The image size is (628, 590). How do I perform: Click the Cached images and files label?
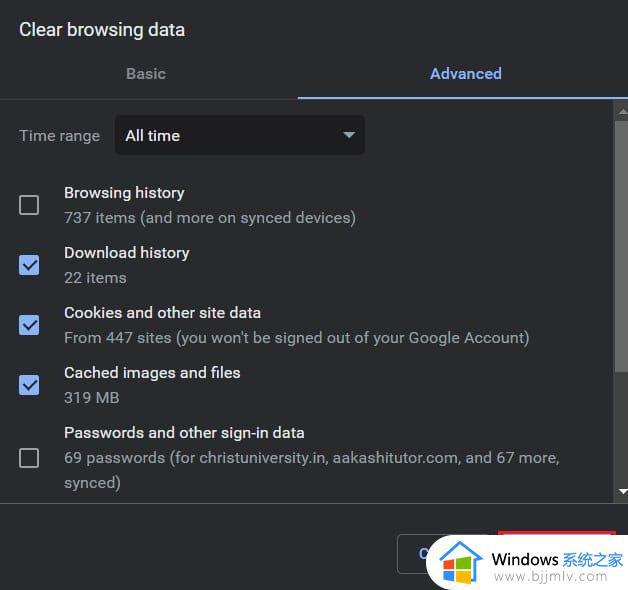(x=152, y=373)
